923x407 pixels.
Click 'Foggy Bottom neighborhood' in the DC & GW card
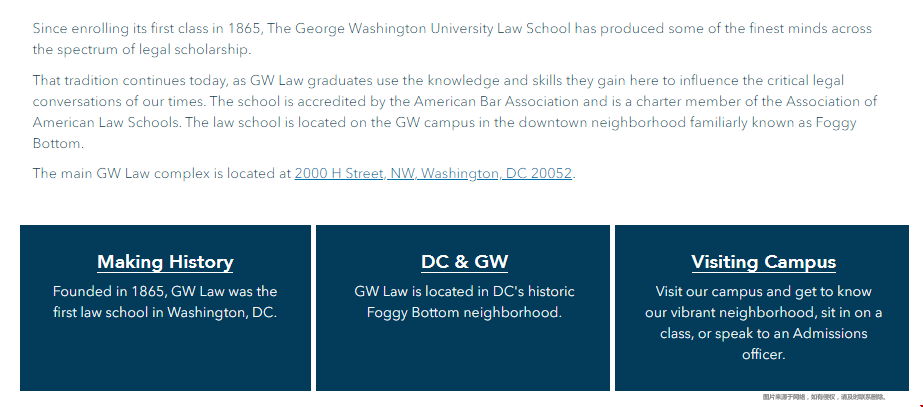464,313
